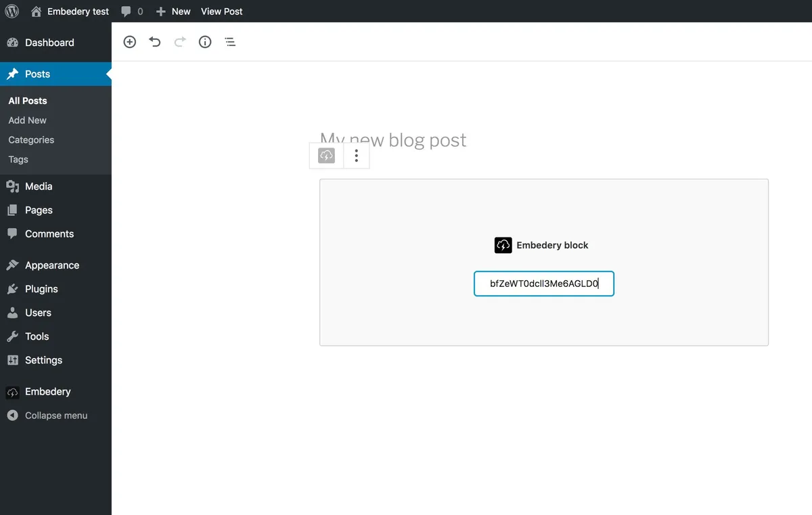Click the My new blog post title
The height and width of the screenshot is (515, 812).
(393, 140)
